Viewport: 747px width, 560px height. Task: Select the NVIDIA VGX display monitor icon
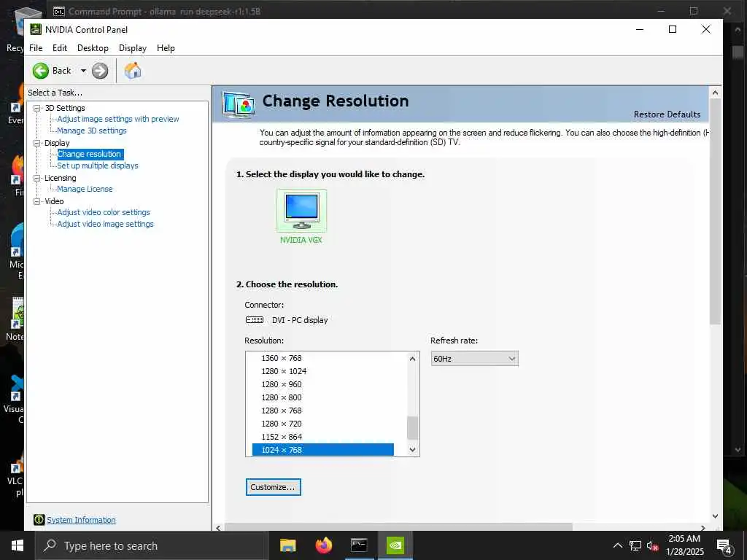(301, 210)
